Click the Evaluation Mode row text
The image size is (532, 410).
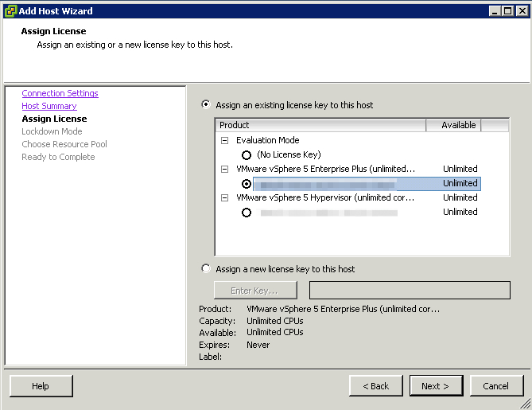pos(268,140)
